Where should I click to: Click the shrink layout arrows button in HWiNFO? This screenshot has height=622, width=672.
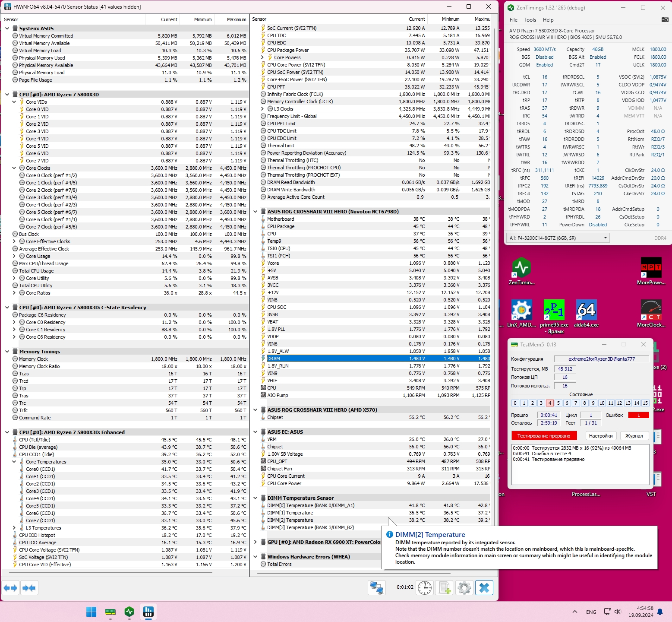(29, 588)
